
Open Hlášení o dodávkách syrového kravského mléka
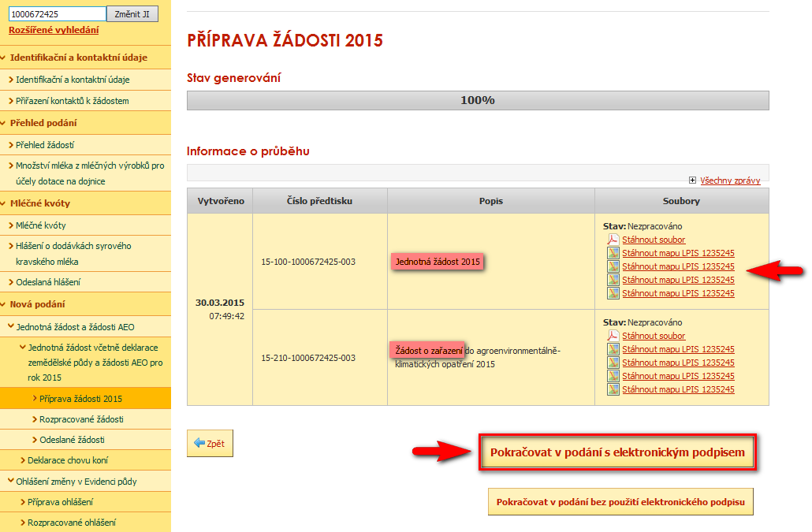pyautogui.click(x=73, y=254)
